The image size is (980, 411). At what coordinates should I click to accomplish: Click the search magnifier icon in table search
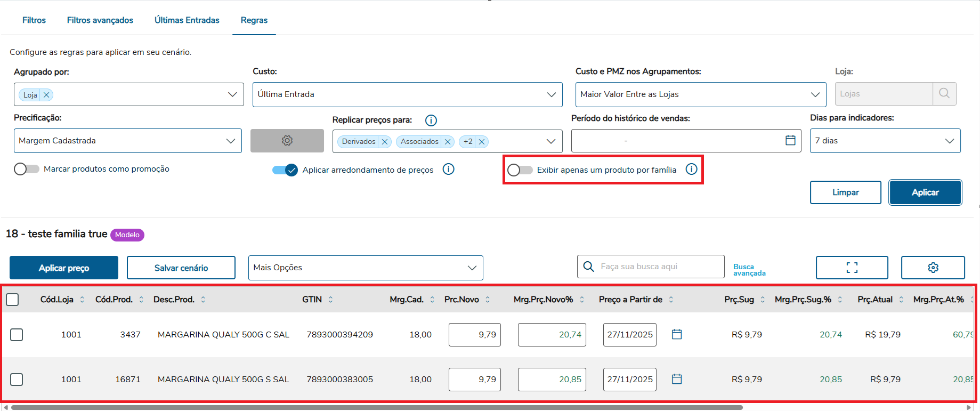589,267
